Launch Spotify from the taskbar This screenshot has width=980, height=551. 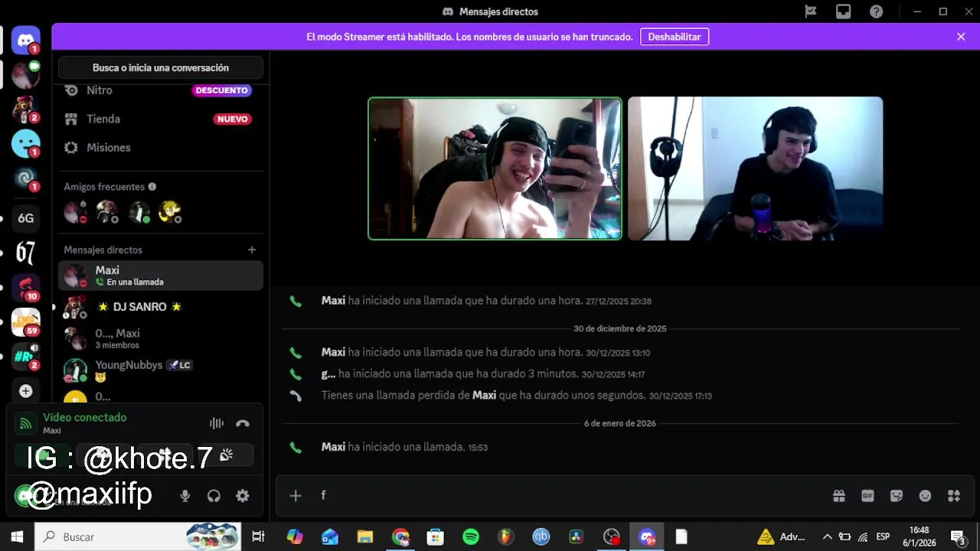tap(471, 536)
